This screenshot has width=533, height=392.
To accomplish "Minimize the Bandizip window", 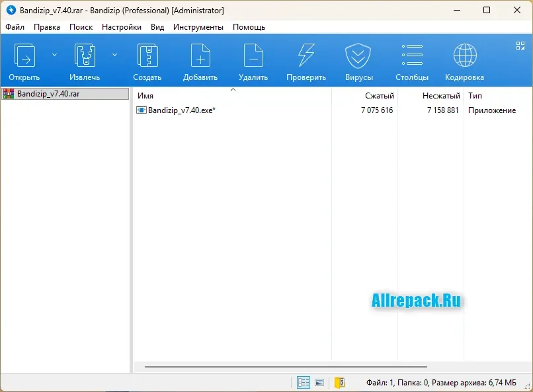I will tap(457, 10).
